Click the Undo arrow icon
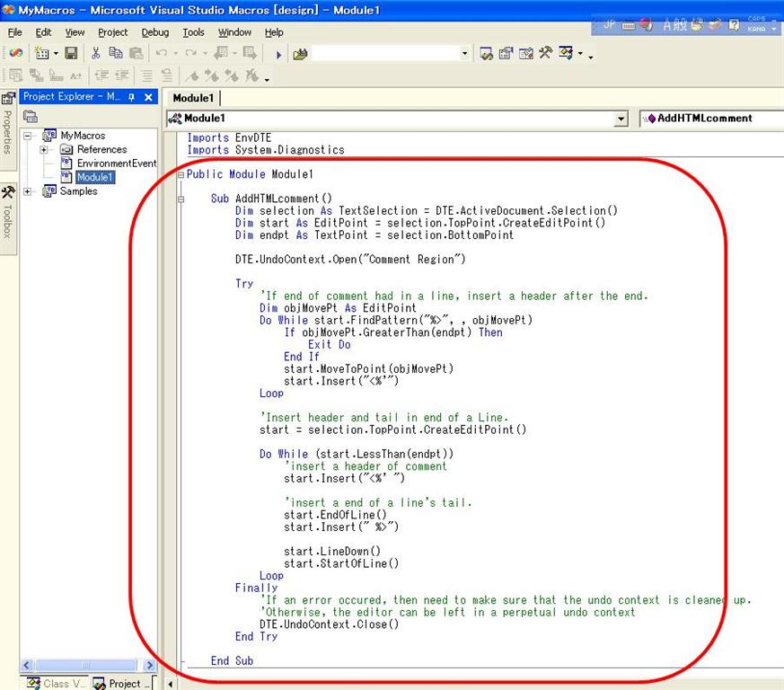The height and width of the screenshot is (690, 784). [x=161, y=53]
